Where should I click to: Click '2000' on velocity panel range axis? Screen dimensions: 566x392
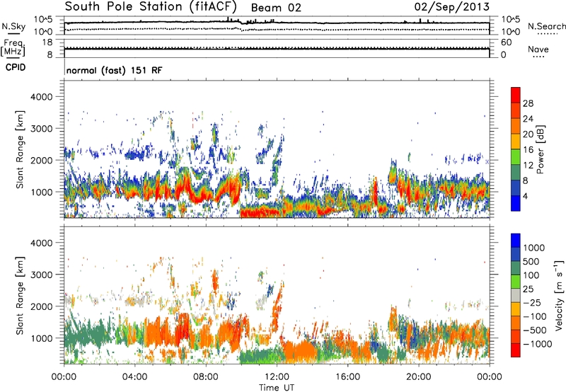tap(41, 307)
